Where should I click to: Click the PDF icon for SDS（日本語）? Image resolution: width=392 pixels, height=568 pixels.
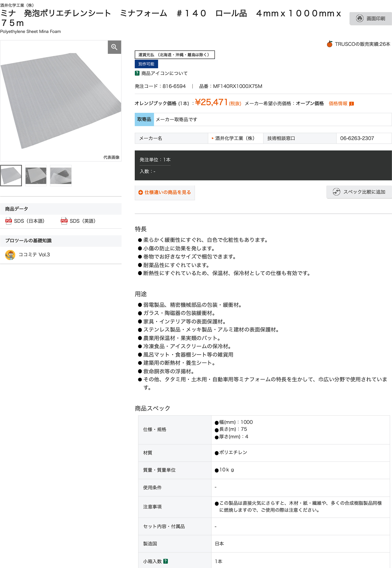(x=9, y=221)
